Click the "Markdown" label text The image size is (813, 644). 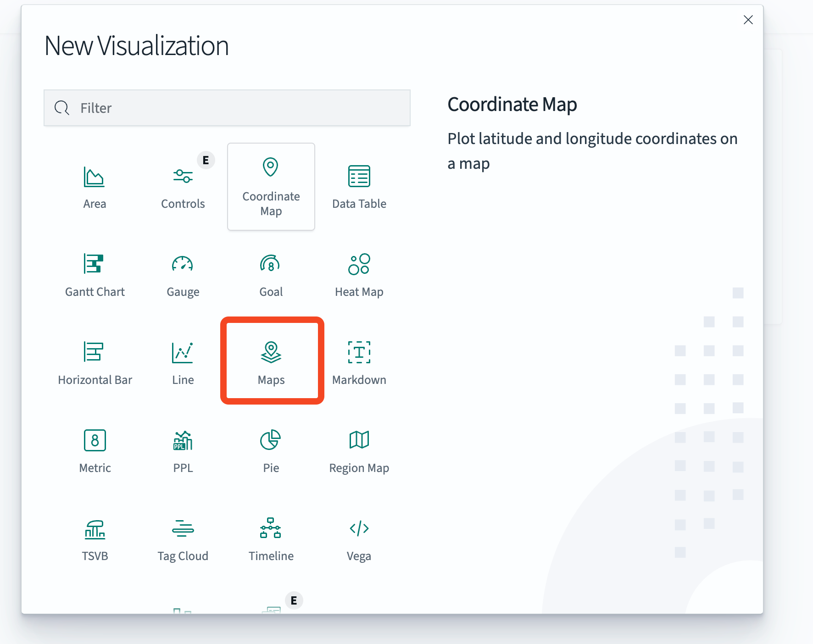point(359,380)
